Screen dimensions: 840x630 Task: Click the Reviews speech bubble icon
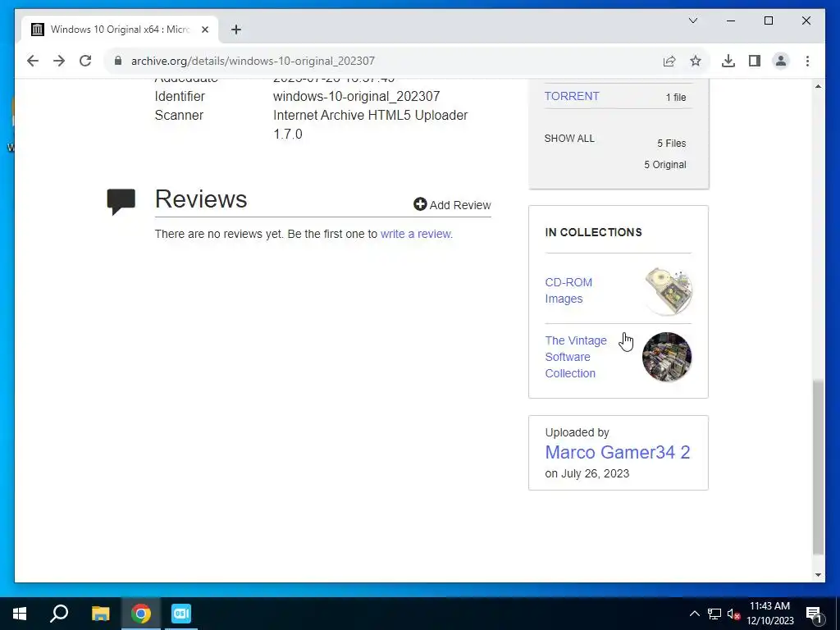coord(121,202)
